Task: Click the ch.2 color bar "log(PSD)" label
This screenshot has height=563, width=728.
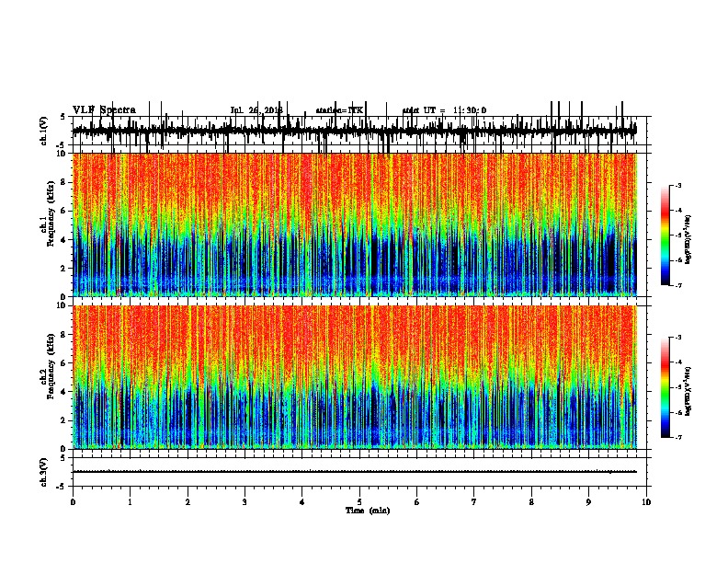Action: coord(688,392)
